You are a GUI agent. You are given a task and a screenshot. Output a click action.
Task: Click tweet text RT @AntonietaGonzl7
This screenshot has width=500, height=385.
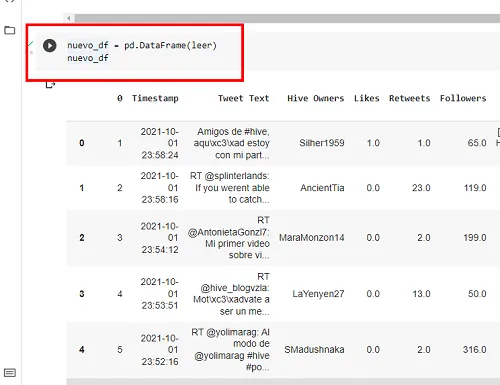click(229, 238)
